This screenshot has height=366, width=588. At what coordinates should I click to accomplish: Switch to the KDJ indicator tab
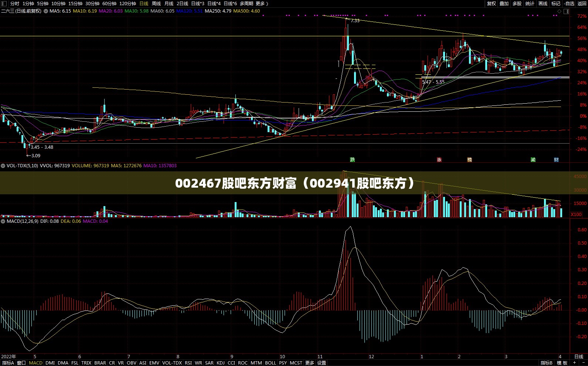(221, 363)
